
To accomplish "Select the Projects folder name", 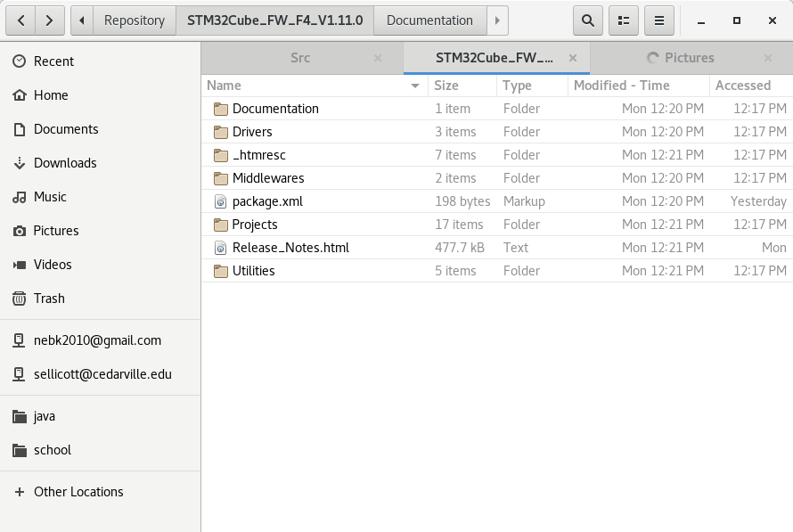I will (255, 225).
